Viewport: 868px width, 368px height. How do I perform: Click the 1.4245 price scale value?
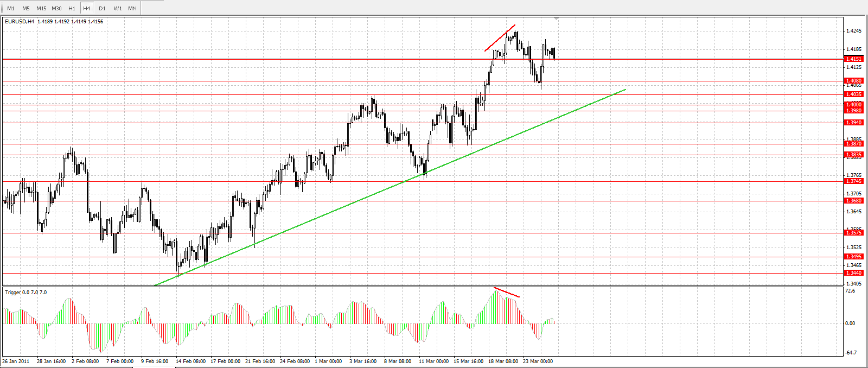pos(854,31)
